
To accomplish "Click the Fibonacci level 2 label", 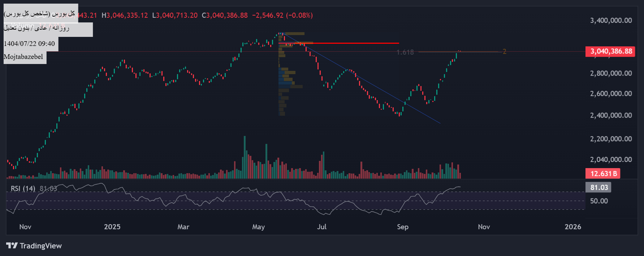I will tap(504, 52).
